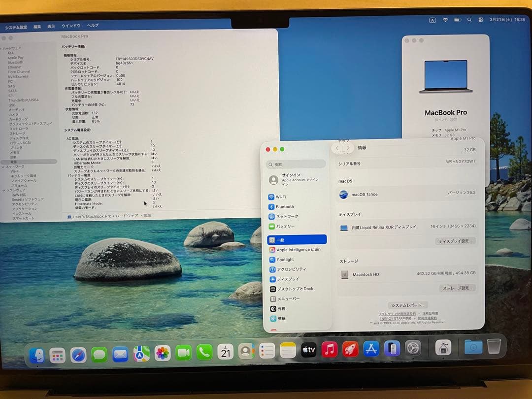Open the ヘルプ menu in the menu bar
This screenshot has height=399, width=532.
(x=93, y=26)
